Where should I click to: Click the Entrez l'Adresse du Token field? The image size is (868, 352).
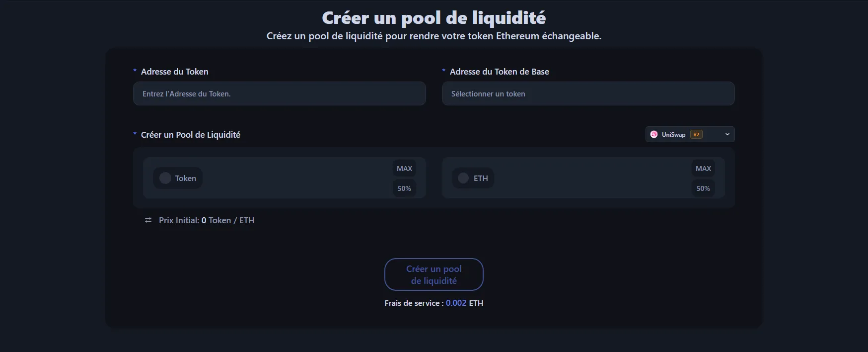(279, 93)
